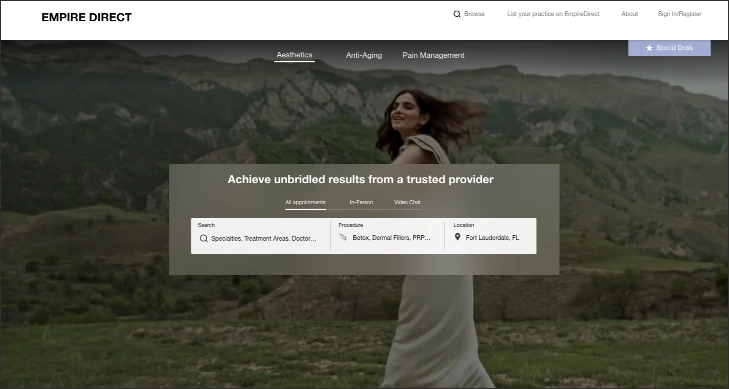729x389 pixels.
Task: Choose Video Chat appointment type
Action: [407, 202]
